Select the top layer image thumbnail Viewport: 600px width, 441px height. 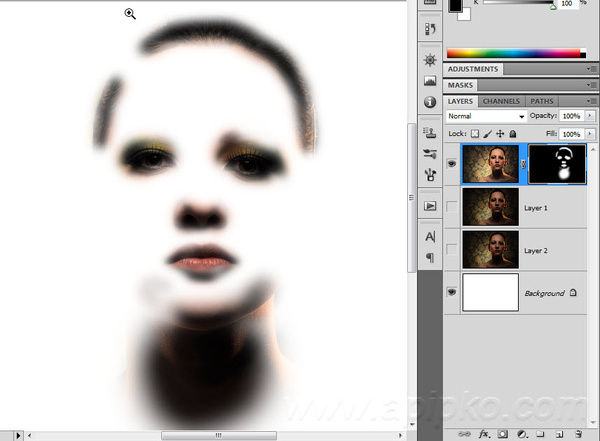pos(491,164)
